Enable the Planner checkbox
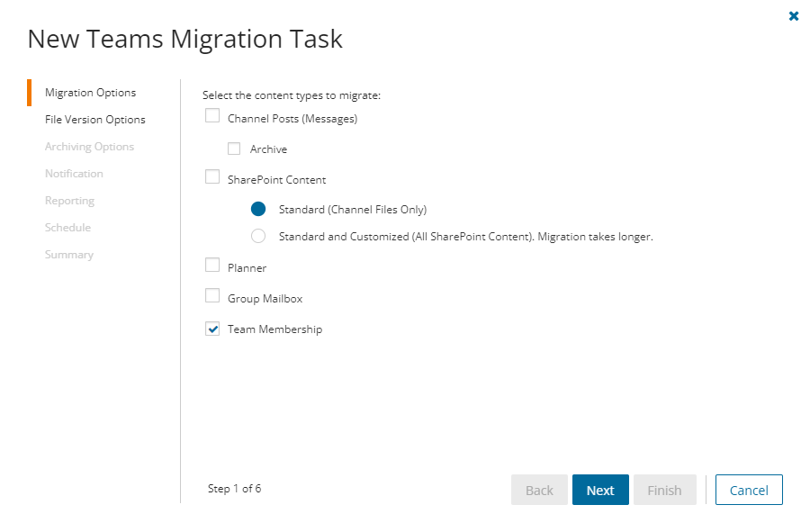810x532 pixels. tap(212, 266)
